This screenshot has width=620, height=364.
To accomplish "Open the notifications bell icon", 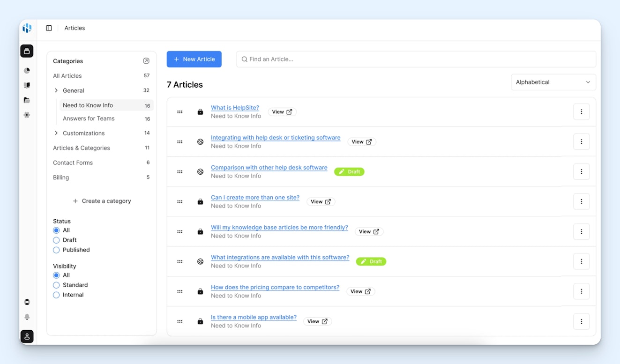I will [27, 317].
